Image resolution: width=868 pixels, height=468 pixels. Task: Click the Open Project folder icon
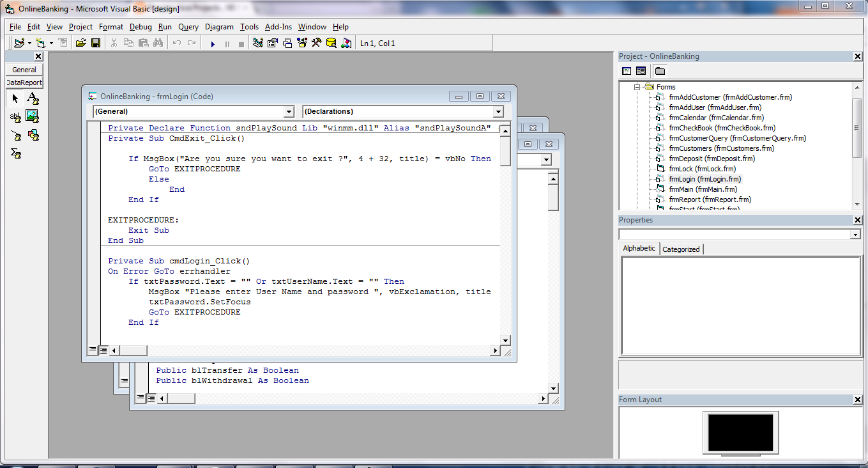pos(81,43)
